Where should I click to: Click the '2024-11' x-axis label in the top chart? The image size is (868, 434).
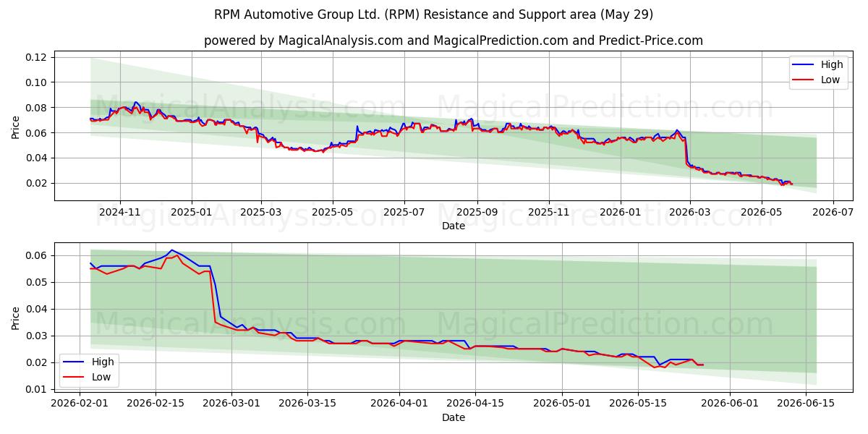119,213
